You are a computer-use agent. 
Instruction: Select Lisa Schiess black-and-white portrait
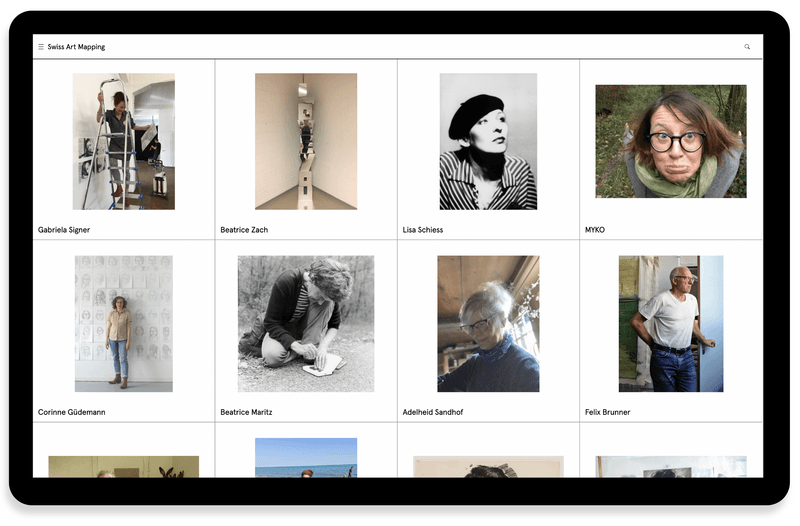488,141
